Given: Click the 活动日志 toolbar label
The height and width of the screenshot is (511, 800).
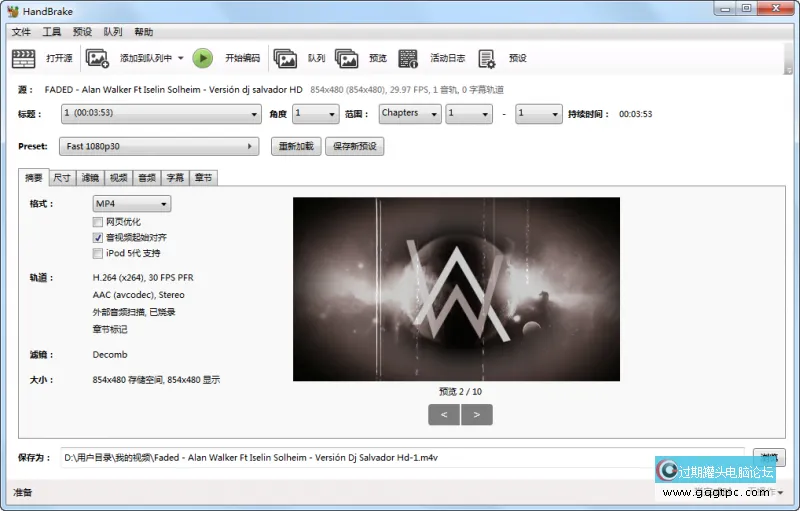Looking at the screenshot, I should click(x=447, y=58).
